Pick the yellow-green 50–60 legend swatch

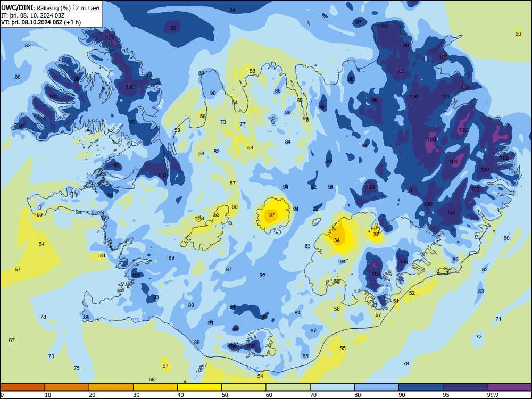pyautogui.click(x=244, y=387)
